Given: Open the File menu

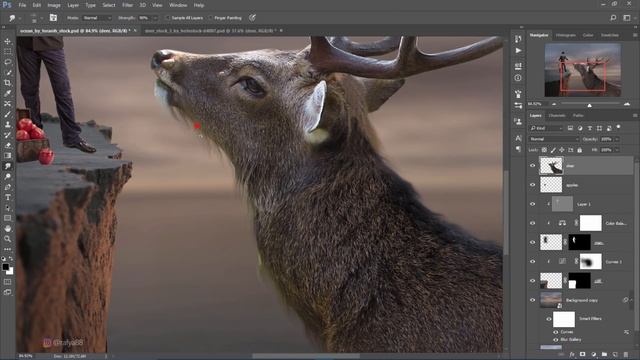Looking at the screenshot, I should click(22, 5).
